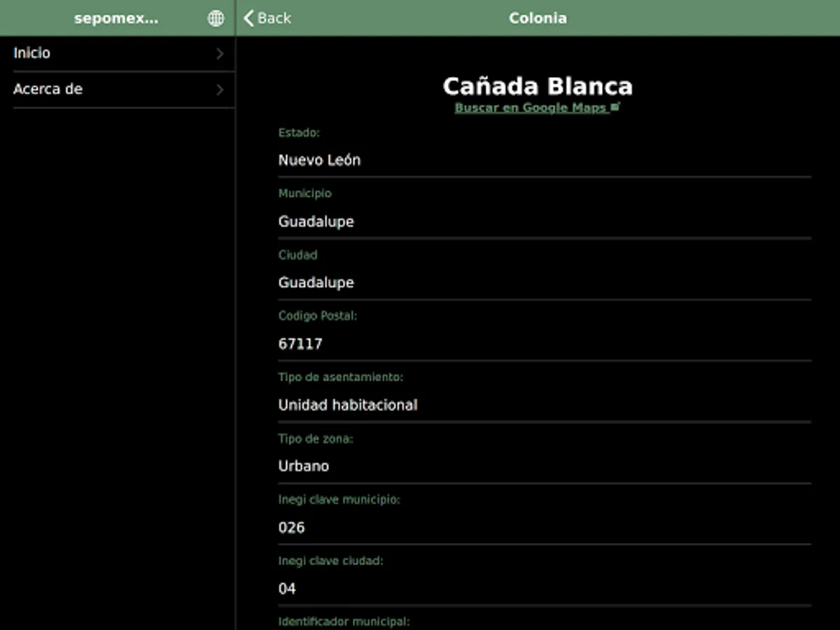This screenshot has width=840, height=630.
Task: Select Inegi clave municipio value 026
Action: click(x=291, y=527)
